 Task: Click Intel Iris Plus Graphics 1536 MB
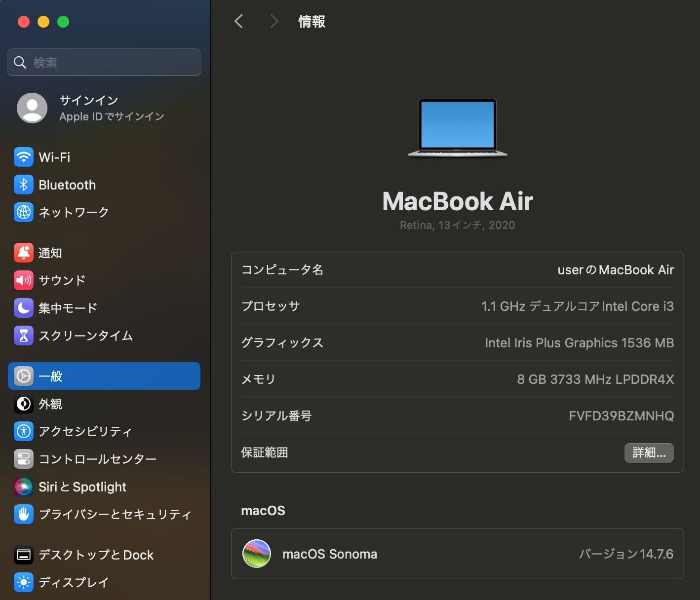point(580,343)
